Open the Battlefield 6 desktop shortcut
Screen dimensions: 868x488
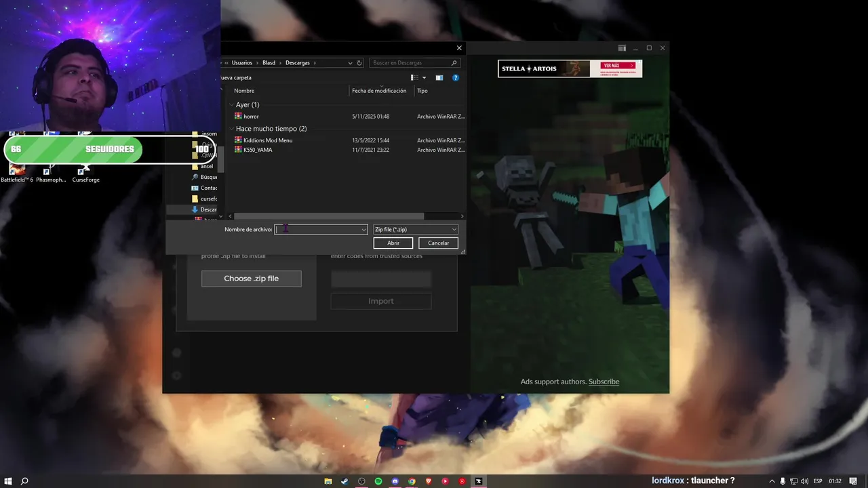(x=16, y=172)
